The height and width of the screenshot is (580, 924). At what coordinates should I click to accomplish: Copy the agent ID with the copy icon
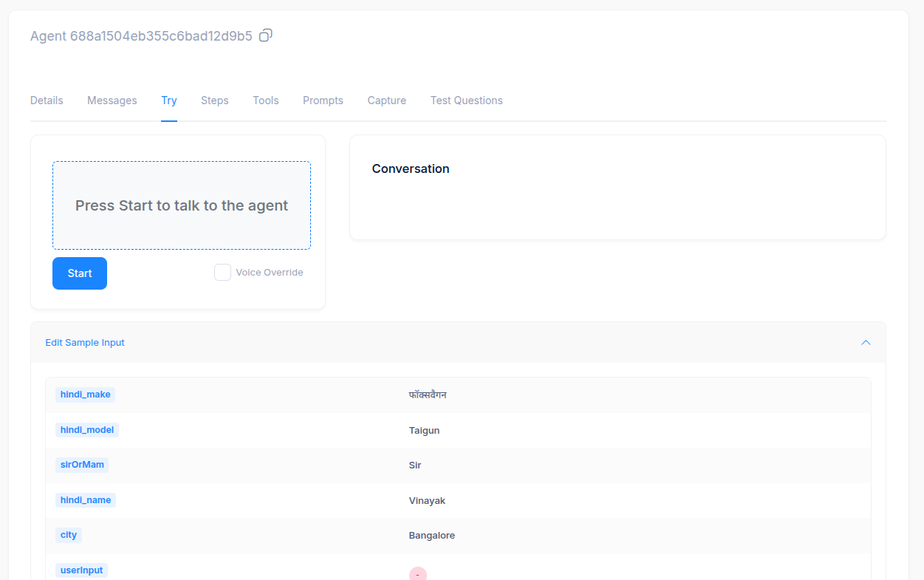[x=266, y=35]
